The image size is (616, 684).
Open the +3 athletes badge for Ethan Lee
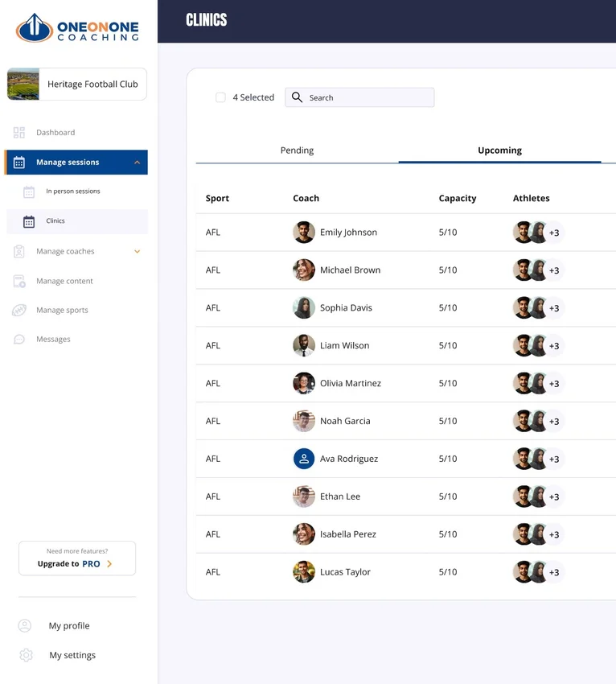tap(554, 497)
